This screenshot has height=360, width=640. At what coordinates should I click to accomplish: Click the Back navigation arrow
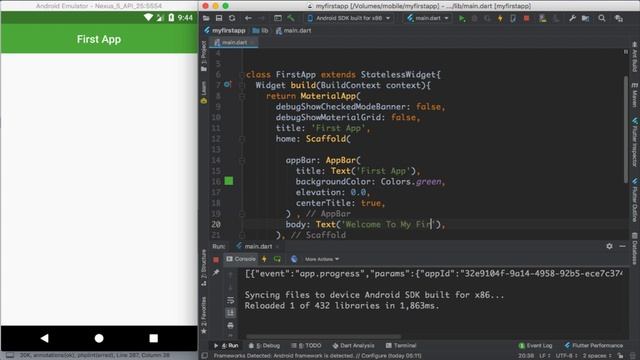click(x=248, y=18)
